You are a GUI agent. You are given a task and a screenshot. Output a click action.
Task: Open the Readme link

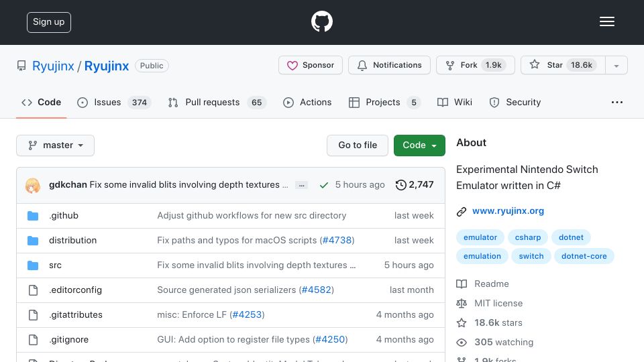492,284
